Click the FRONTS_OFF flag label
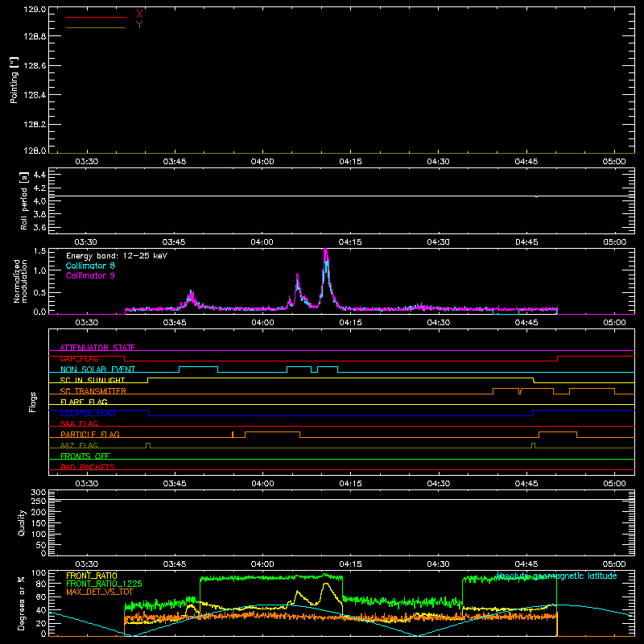The width and height of the screenshot is (644, 644). click(x=85, y=456)
